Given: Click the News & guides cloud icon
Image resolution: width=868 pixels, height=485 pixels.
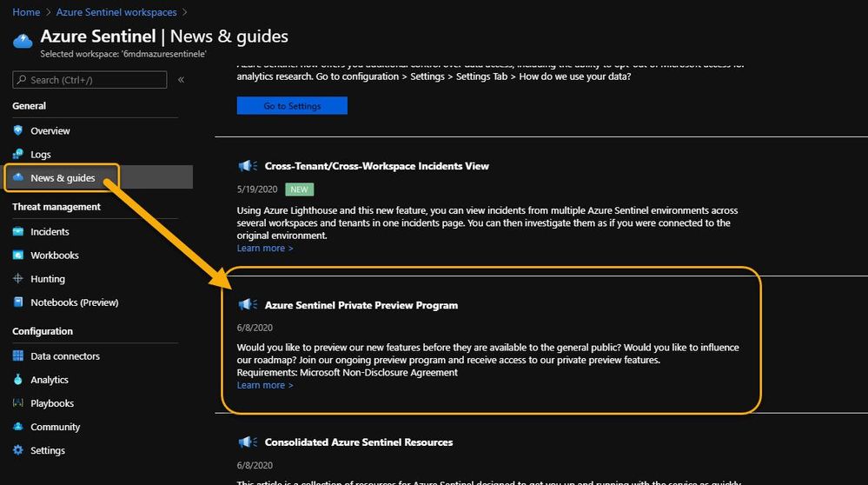Looking at the screenshot, I should pos(18,177).
